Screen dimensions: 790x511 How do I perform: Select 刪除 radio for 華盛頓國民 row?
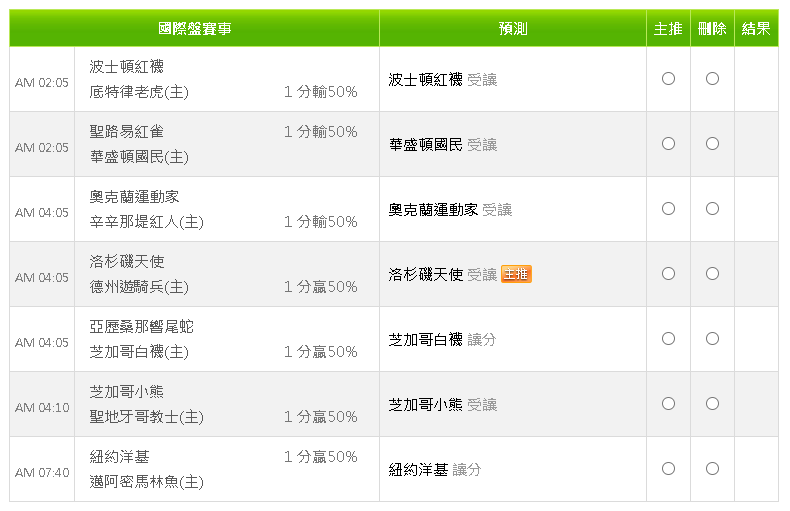tap(712, 144)
